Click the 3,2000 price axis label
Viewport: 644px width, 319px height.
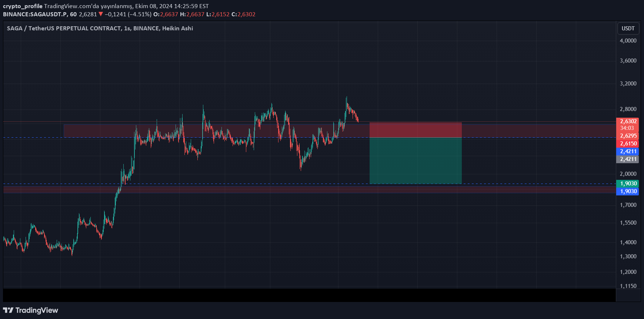628,84
